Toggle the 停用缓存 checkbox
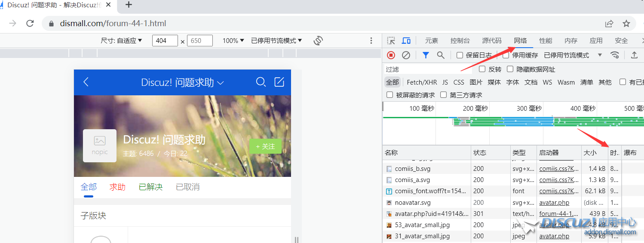This screenshot has height=243, width=644. (506, 55)
